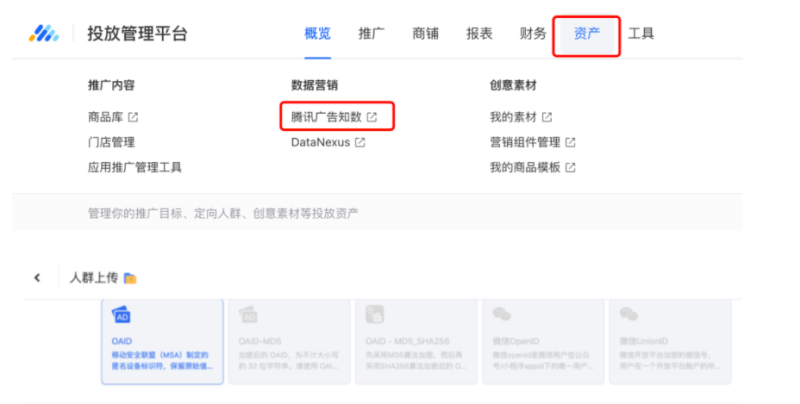This screenshot has height=404, width=800.
Task: Click external-link icon beside 商品库
Action: click(133, 117)
